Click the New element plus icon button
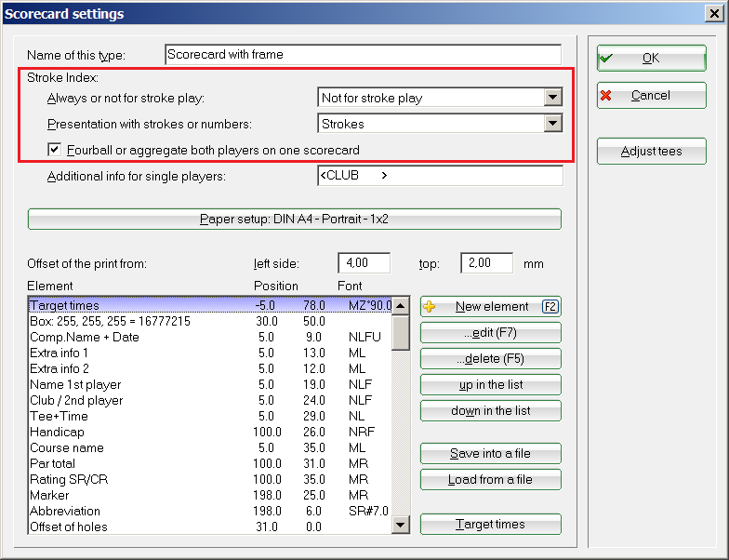The image size is (729, 560). [x=490, y=307]
